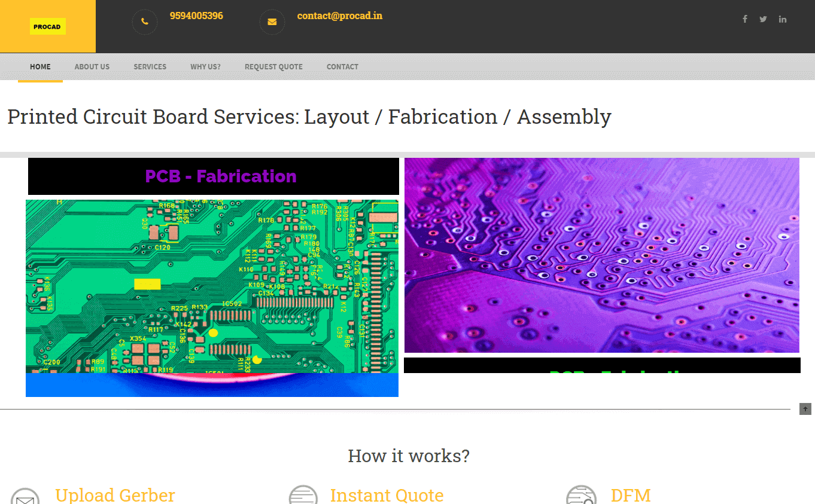Viewport: 815px width, 504px height.
Task: Open the Services menu
Action: tap(150, 67)
